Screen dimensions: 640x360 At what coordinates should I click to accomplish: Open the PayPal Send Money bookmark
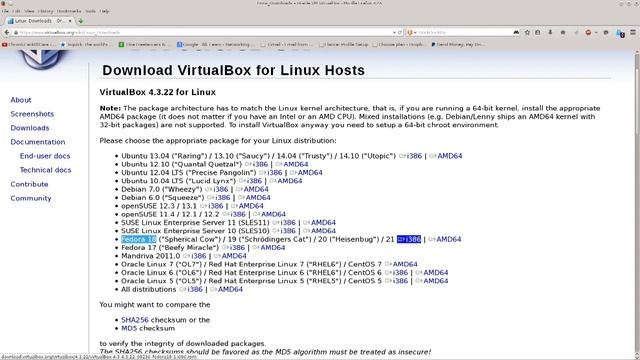(457, 44)
